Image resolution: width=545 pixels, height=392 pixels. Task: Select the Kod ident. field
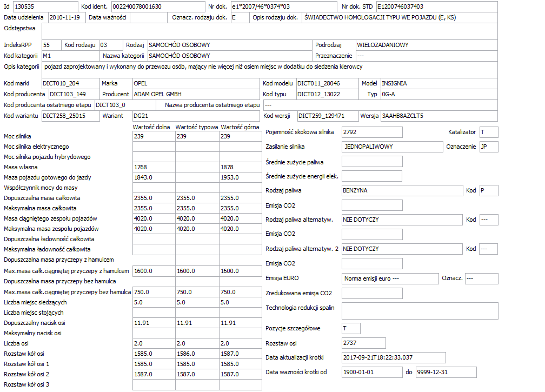(x=158, y=6)
